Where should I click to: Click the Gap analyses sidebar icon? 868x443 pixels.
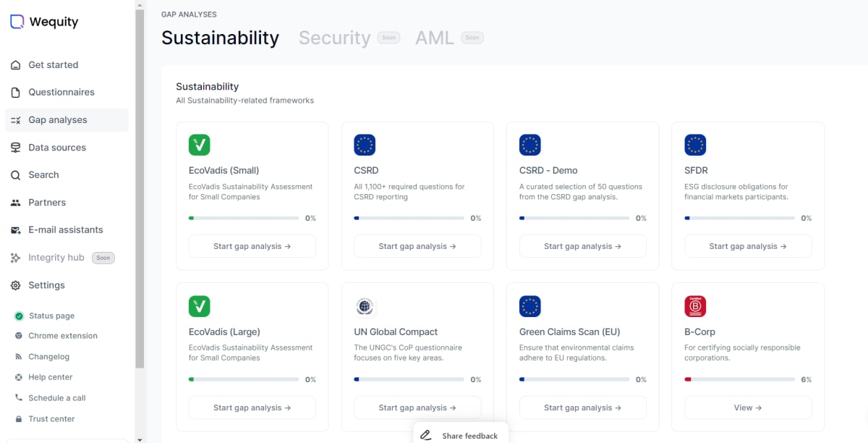pyautogui.click(x=15, y=120)
